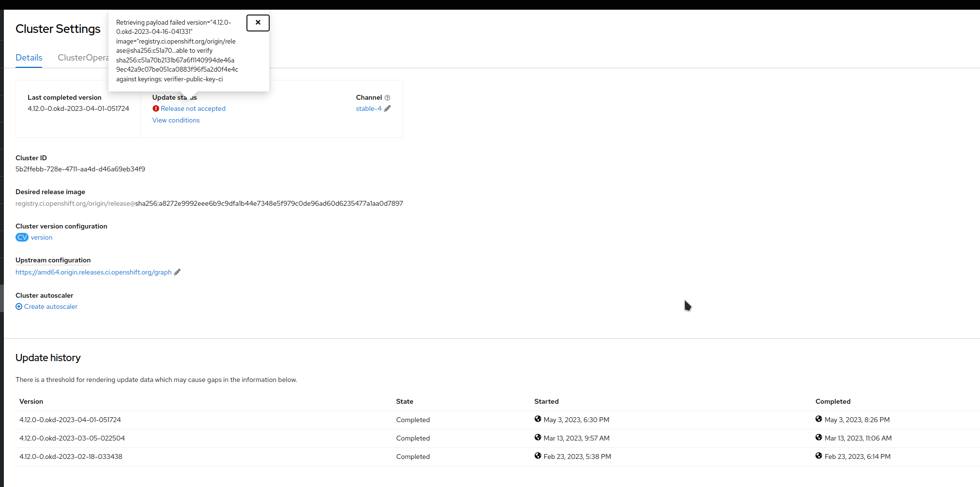Close the payload error popover

point(258,23)
